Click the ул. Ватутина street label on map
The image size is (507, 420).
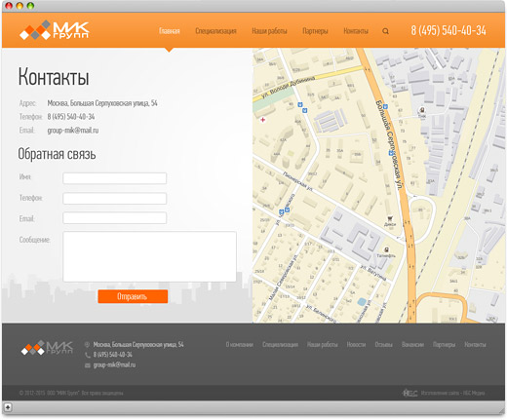[373, 273]
